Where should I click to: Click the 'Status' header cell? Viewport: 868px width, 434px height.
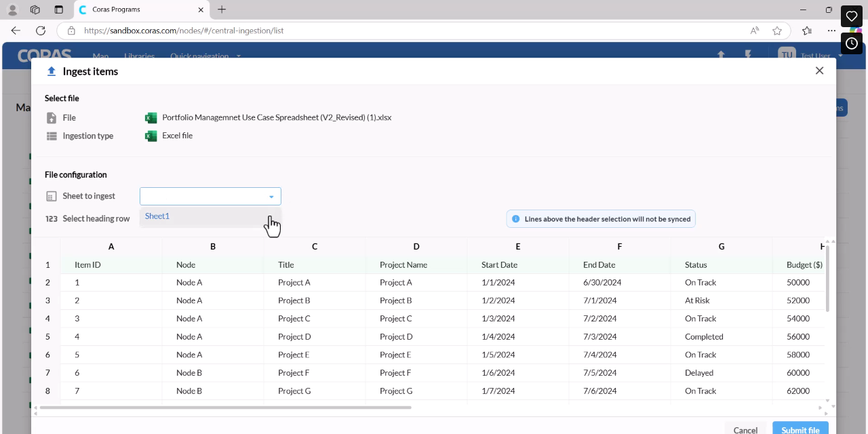pos(722,265)
